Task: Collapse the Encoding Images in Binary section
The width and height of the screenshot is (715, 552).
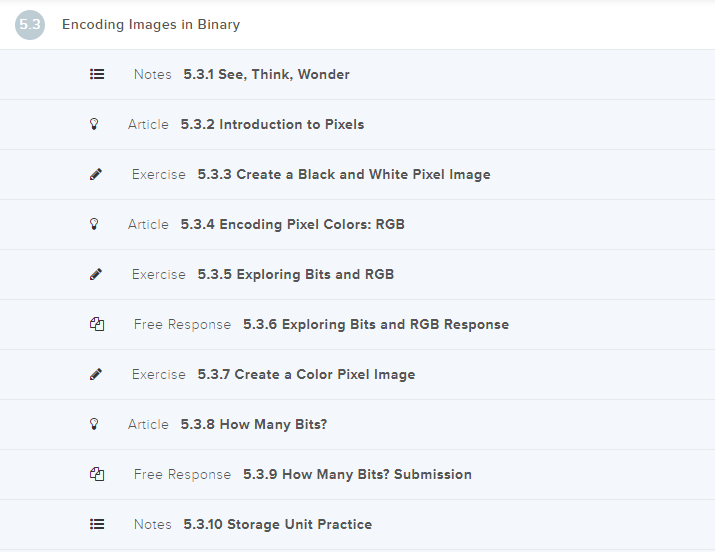Action: coord(151,25)
